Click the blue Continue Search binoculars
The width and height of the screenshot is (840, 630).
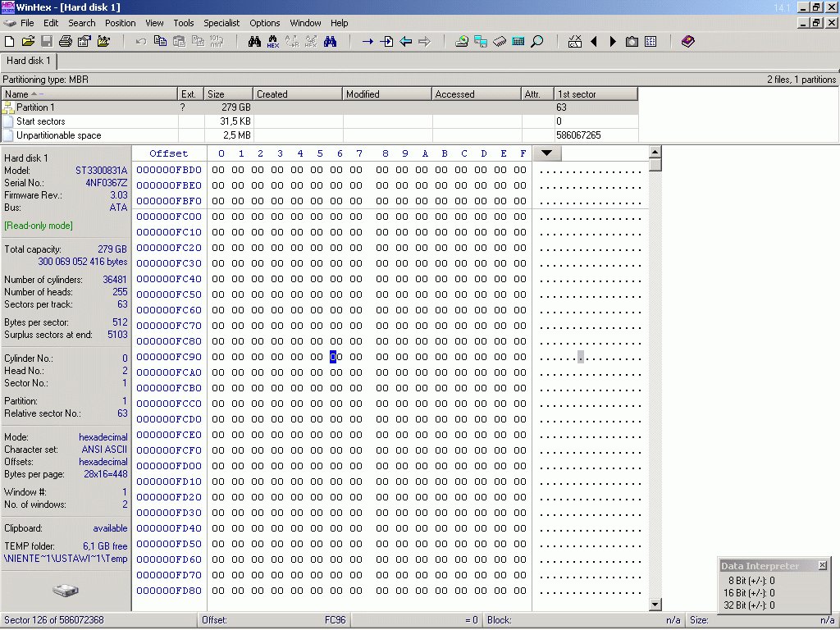point(330,41)
